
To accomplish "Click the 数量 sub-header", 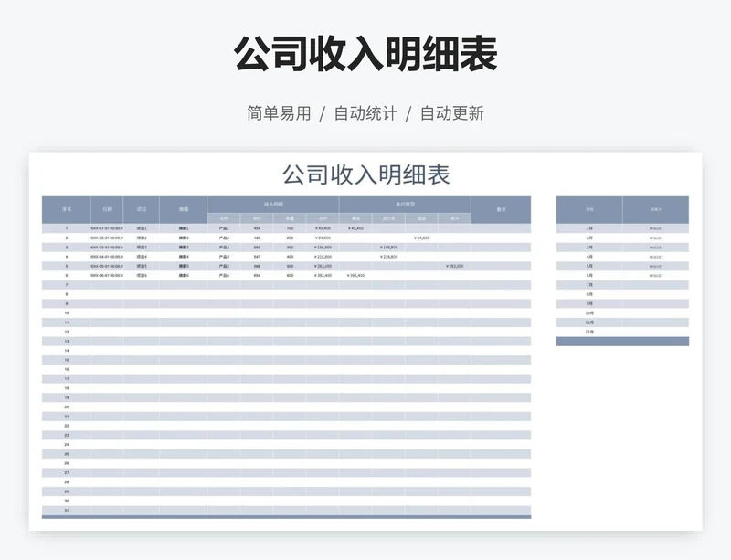I will [290, 218].
